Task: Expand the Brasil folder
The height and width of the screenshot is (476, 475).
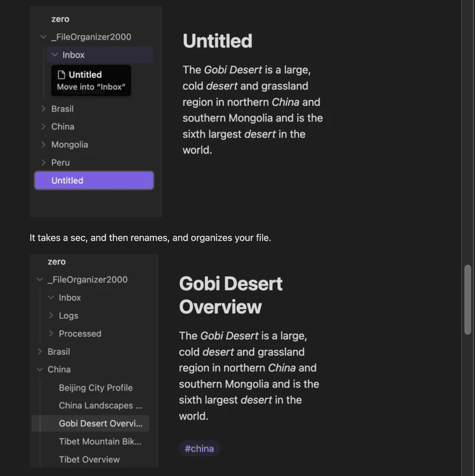Action: point(43,109)
